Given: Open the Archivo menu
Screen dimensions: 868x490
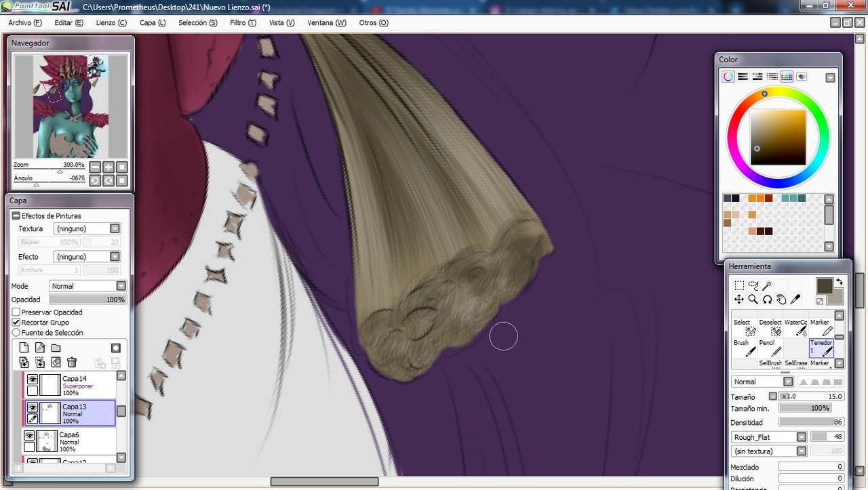Looking at the screenshot, I should 25,22.
